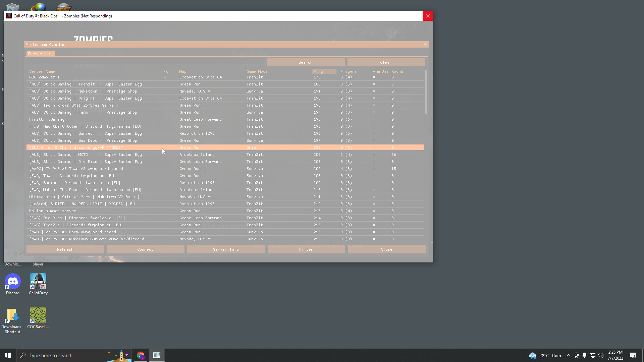
Task: Open the Downloads - Shortcut folder icon
Action: (x=12, y=321)
